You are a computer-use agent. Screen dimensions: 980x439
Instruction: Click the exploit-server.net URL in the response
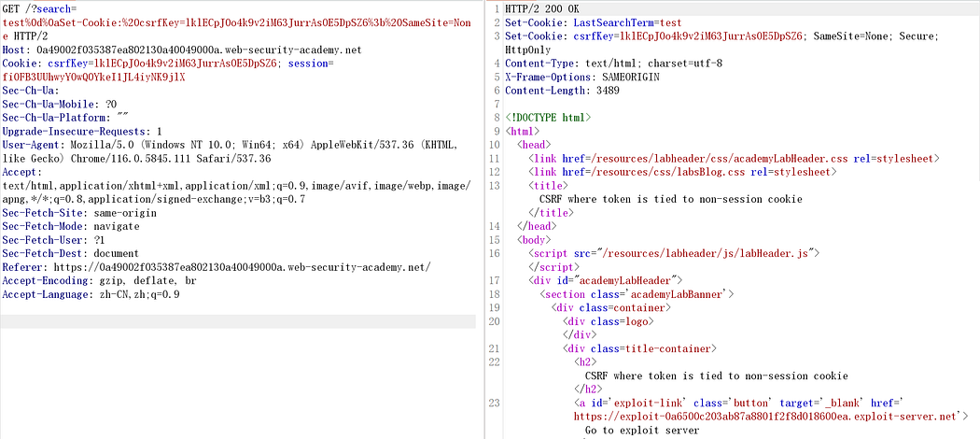pyautogui.click(x=771, y=417)
